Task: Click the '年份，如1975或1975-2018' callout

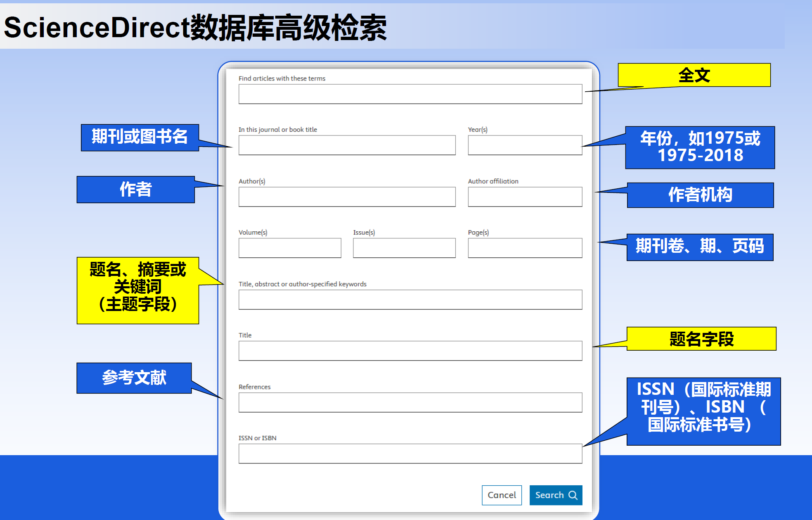Action: point(700,147)
